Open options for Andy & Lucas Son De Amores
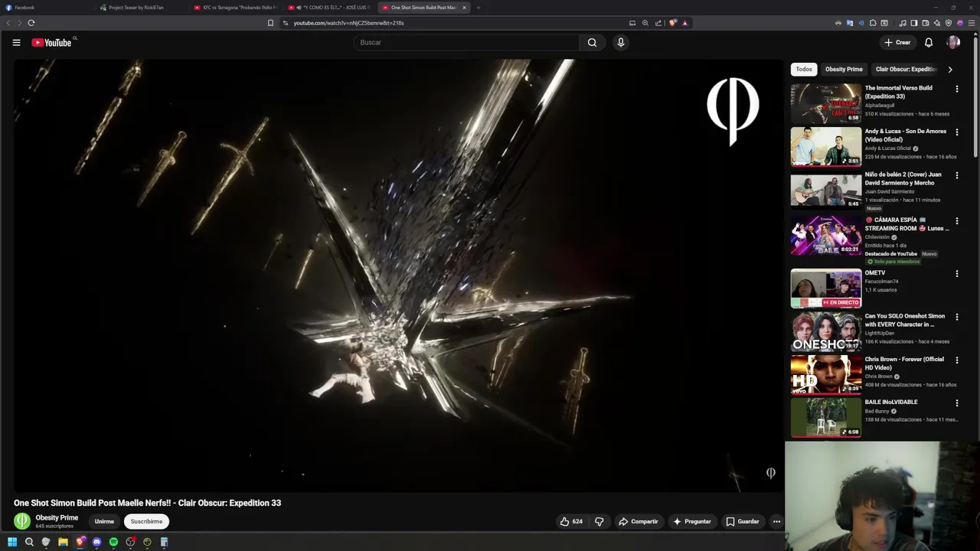The height and width of the screenshot is (551, 980). coord(956,132)
